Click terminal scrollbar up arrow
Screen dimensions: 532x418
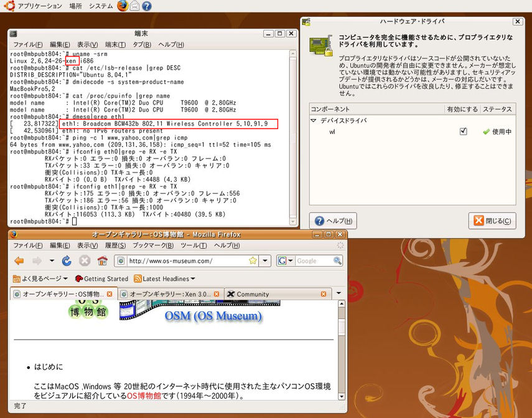293,54
